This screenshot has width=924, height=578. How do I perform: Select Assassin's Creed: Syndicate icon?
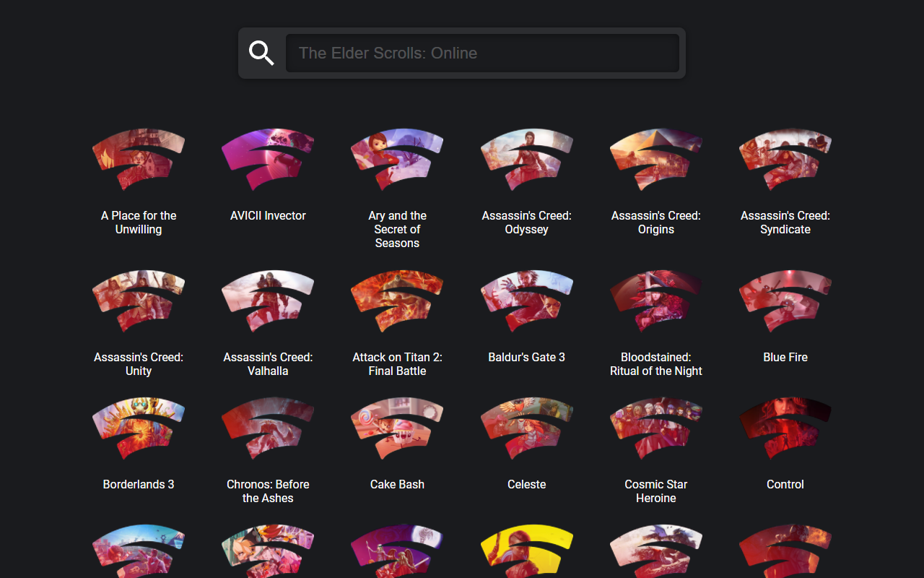[785, 160]
